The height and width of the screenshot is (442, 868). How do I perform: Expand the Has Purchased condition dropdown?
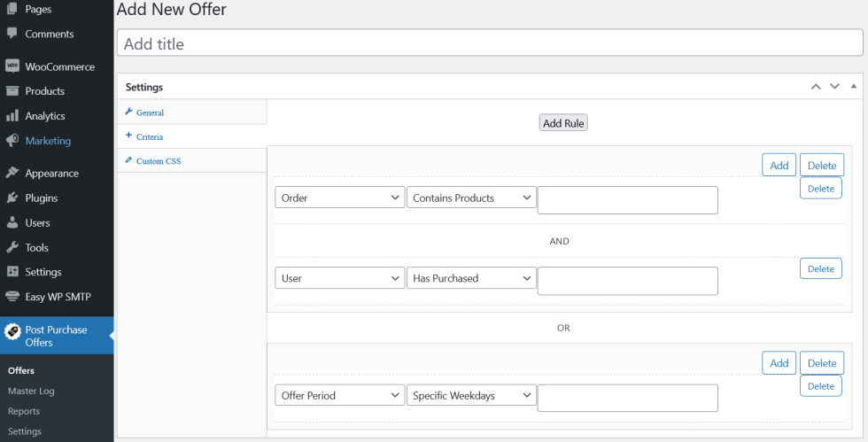(x=471, y=279)
